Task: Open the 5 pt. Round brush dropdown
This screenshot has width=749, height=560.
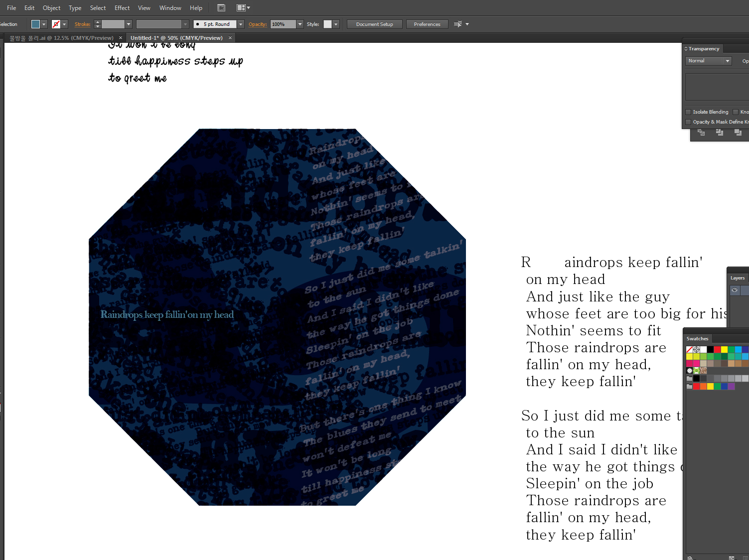Action: [x=241, y=24]
